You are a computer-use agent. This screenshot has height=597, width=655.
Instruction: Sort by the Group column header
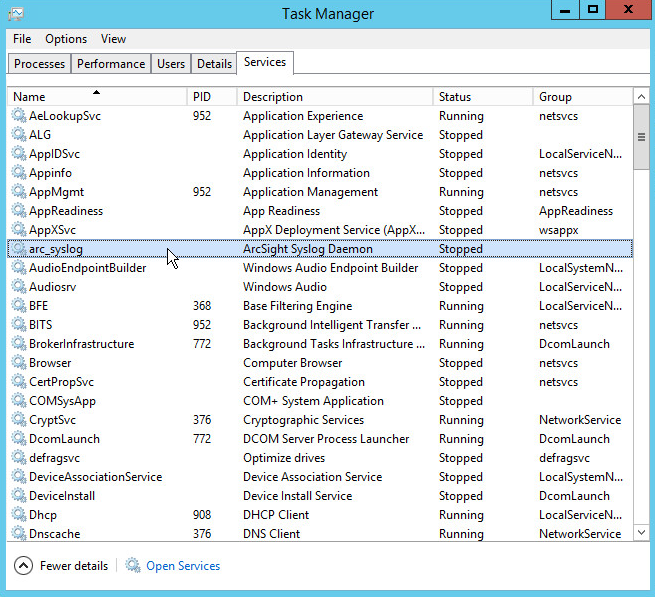tap(582, 97)
